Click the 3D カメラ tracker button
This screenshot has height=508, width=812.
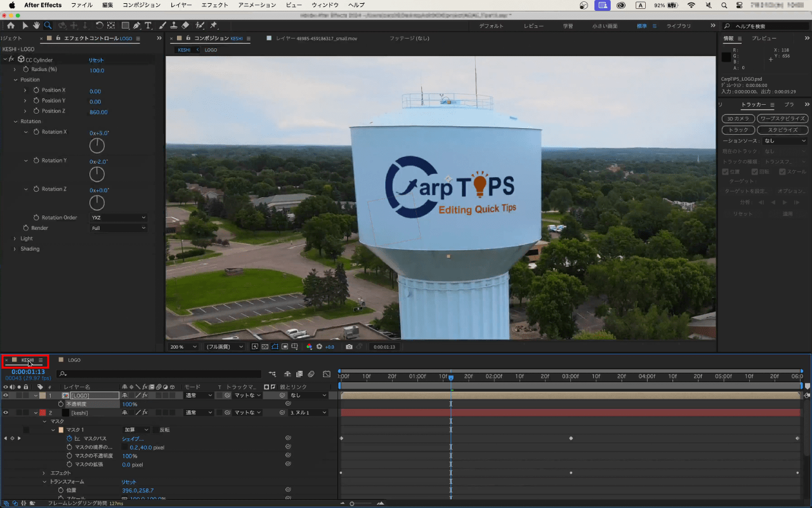(738, 119)
